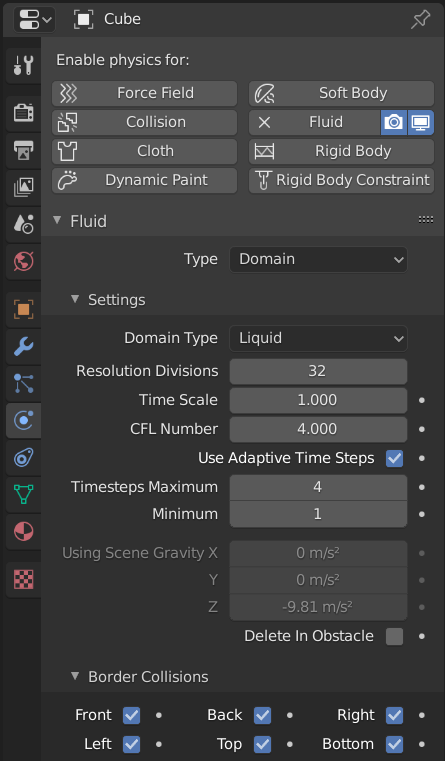Uncheck Back border collision
This screenshot has height=761, width=445.
click(x=263, y=715)
